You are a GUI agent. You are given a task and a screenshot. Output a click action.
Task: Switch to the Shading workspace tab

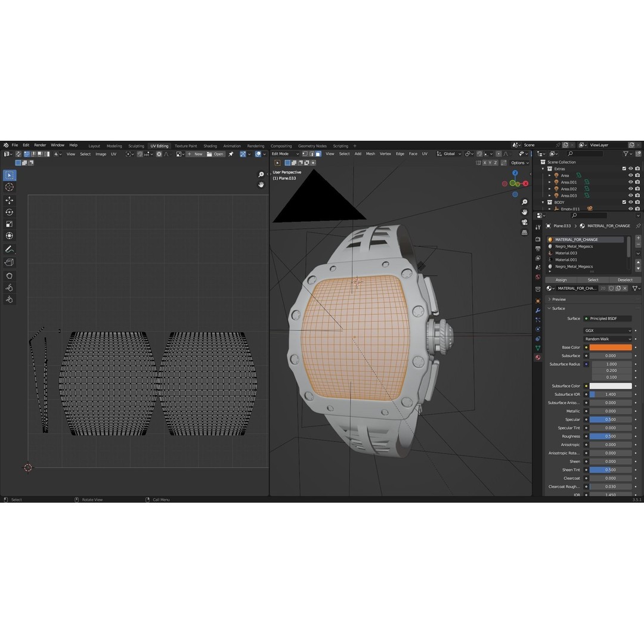click(x=210, y=145)
